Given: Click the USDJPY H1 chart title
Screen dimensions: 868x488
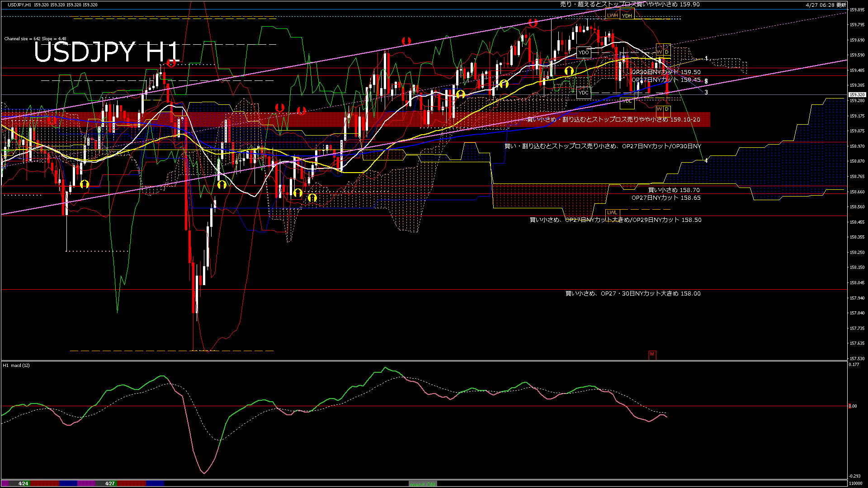Looking at the screenshot, I should (107, 52).
